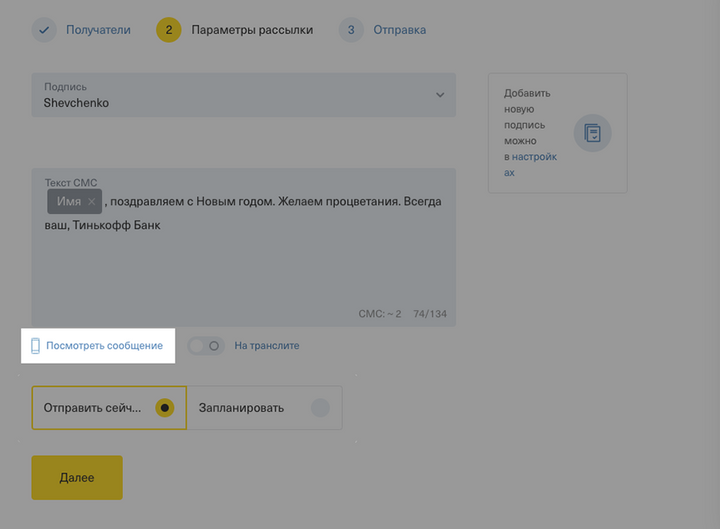Click the checkmark icon of the first step
Screen dimensions: 720x529
(44, 30)
